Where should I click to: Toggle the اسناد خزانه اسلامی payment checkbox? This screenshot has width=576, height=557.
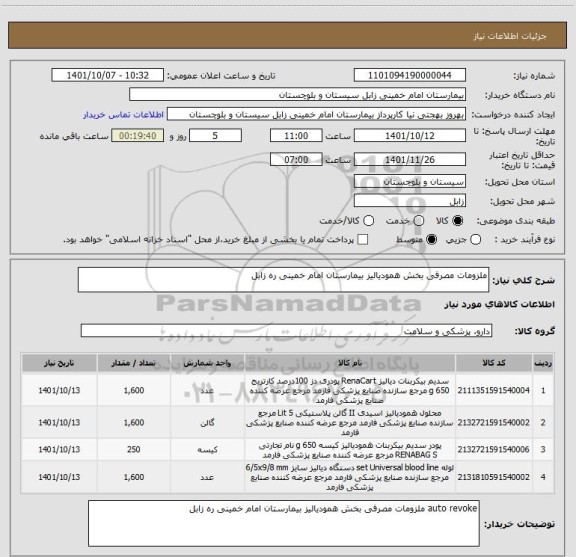point(363,240)
